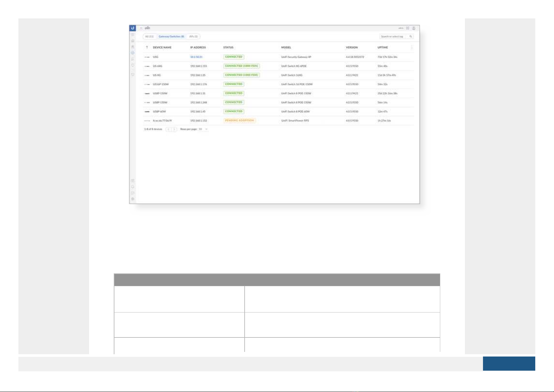554x392 pixels.
Task: Open the chat support sidebar icon
Action: coord(133,193)
